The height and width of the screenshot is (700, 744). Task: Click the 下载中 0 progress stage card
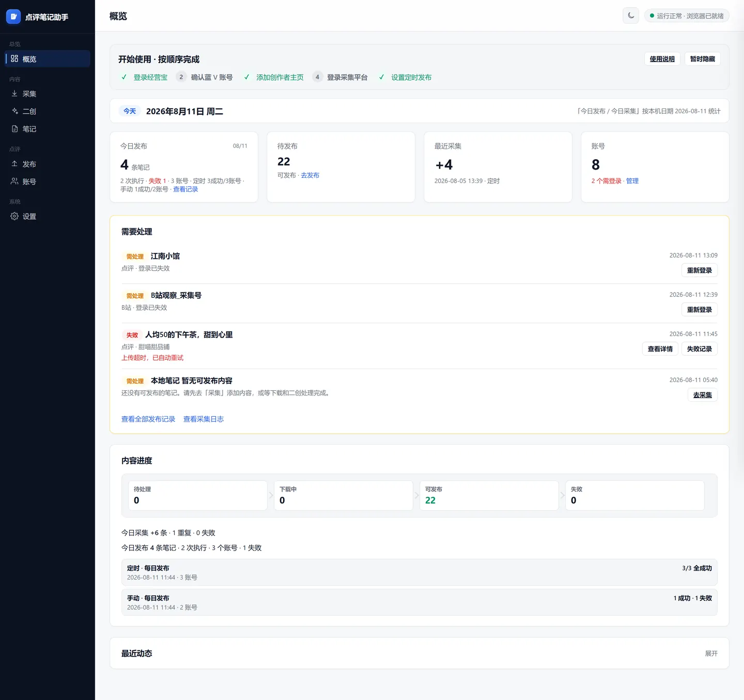tap(344, 495)
